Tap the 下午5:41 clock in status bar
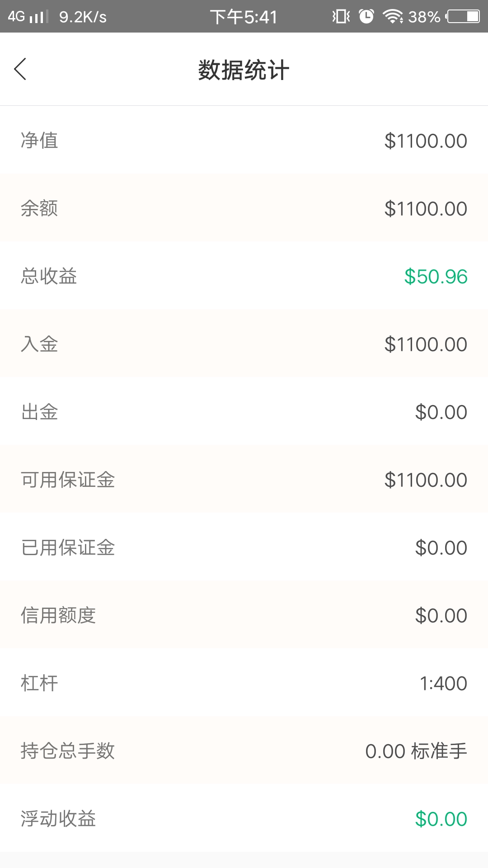The image size is (488, 868). tap(244, 17)
